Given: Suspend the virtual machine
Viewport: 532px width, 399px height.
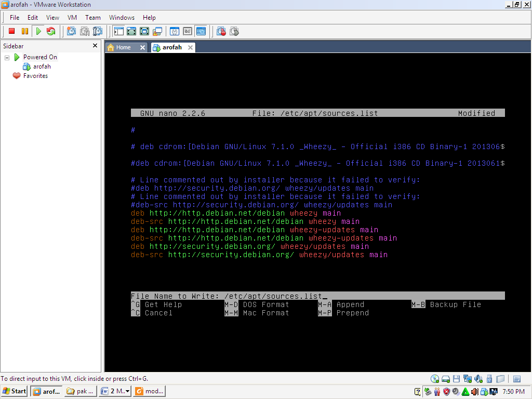Looking at the screenshot, I should 24,31.
